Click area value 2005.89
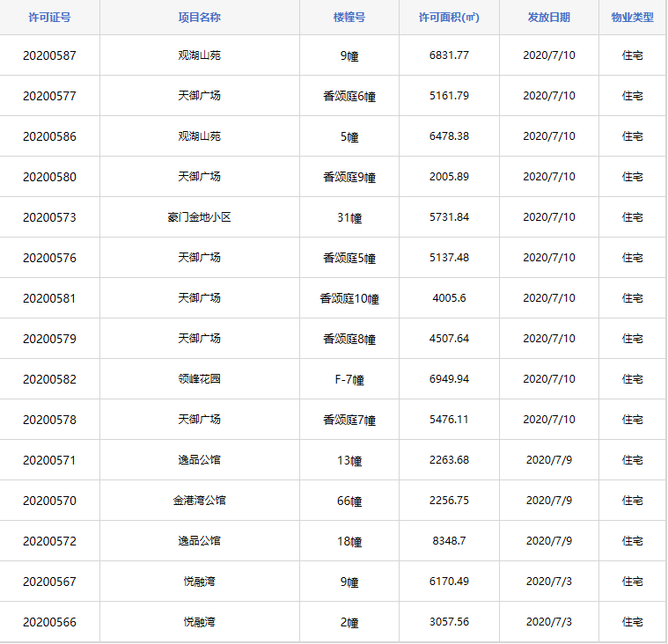 click(449, 177)
